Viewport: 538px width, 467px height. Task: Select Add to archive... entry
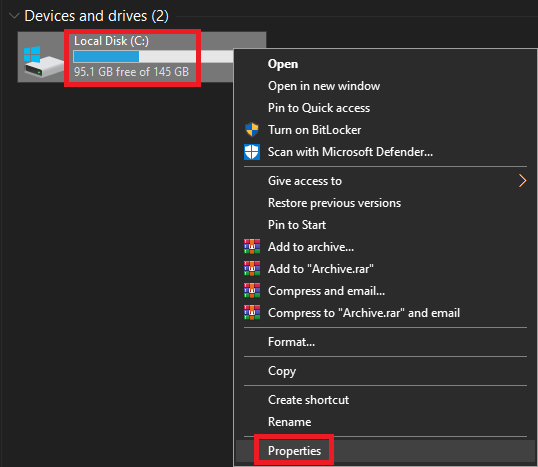point(386,247)
